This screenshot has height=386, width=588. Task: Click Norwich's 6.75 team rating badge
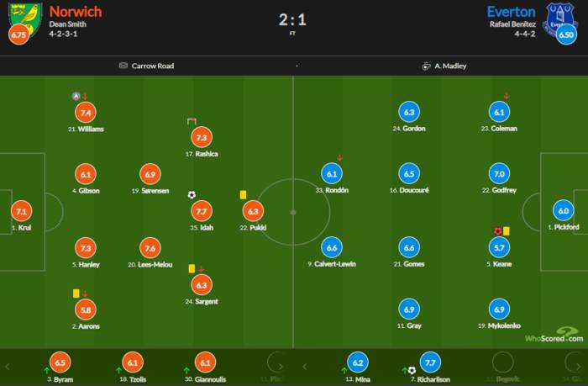point(18,35)
